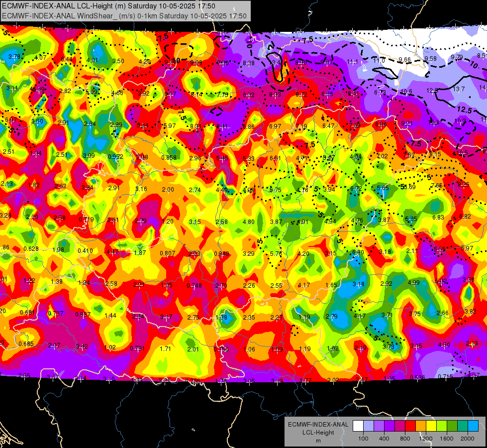Click the wind shear value 1.20
This screenshot has width=487, height=448.
[168, 222]
